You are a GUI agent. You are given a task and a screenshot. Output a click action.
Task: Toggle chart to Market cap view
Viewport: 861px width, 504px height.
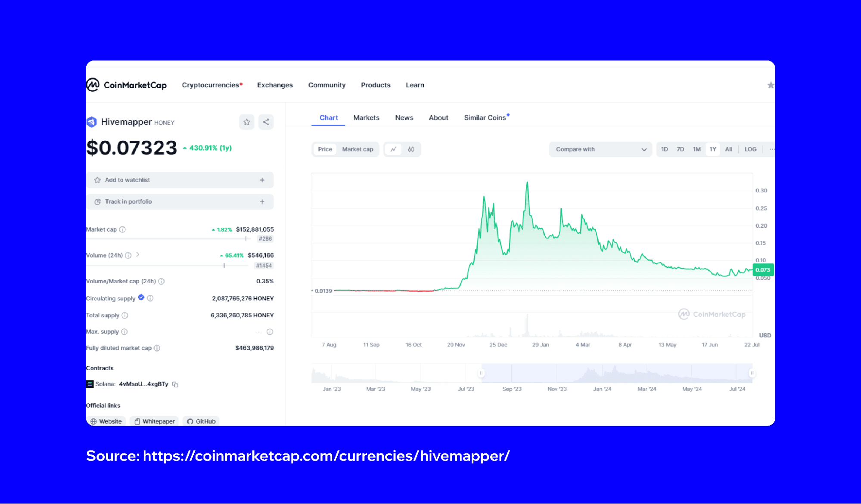click(357, 149)
